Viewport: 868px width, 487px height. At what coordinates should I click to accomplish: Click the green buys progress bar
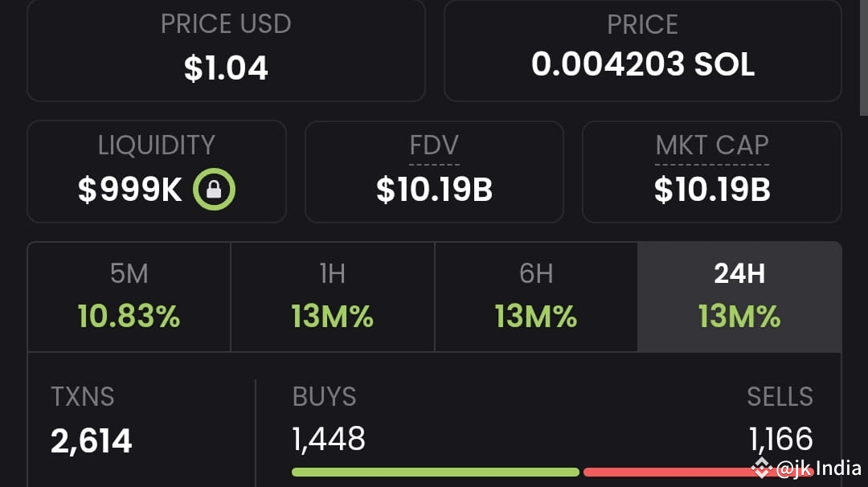pyautogui.click(x=435, y=472)
